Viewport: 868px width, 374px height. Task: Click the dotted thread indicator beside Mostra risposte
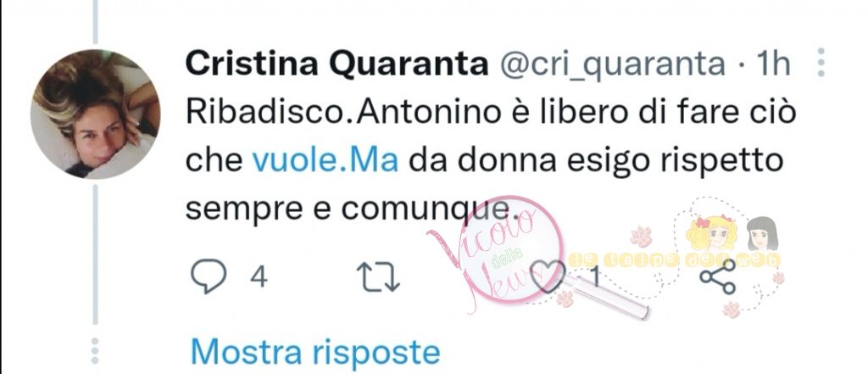95,350
